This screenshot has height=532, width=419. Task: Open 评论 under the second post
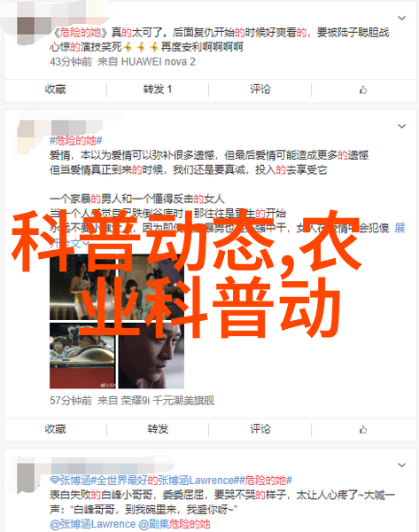(260, 429)
